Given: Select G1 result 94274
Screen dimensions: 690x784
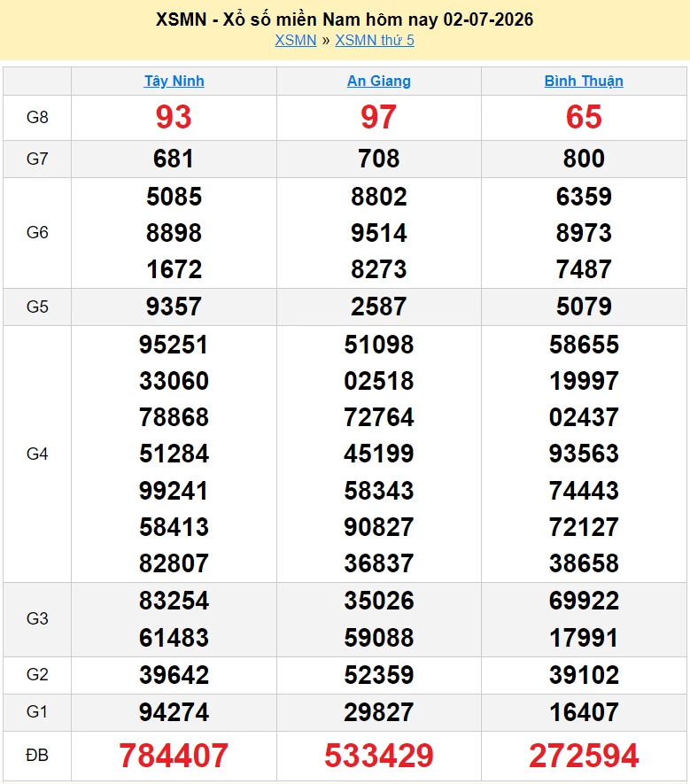Looking at the screenshot, I should (174, 712).
